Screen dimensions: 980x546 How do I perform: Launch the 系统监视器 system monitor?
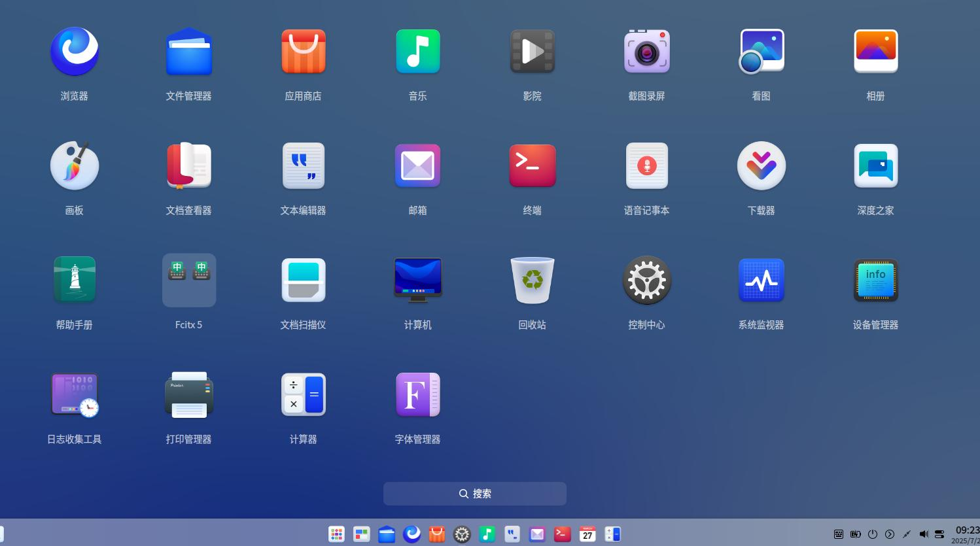tap(761, 280)
